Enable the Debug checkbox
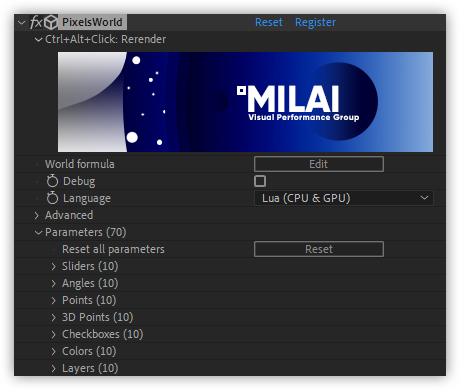460x390 pixels. (260, 181)
